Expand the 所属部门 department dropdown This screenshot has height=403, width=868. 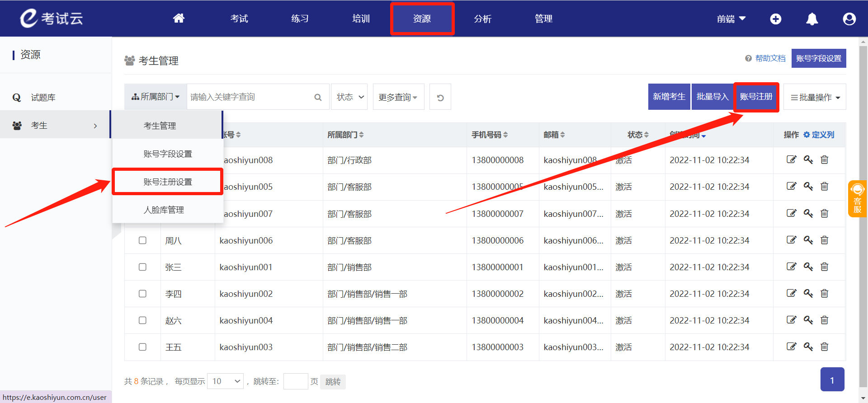[156, 97]
